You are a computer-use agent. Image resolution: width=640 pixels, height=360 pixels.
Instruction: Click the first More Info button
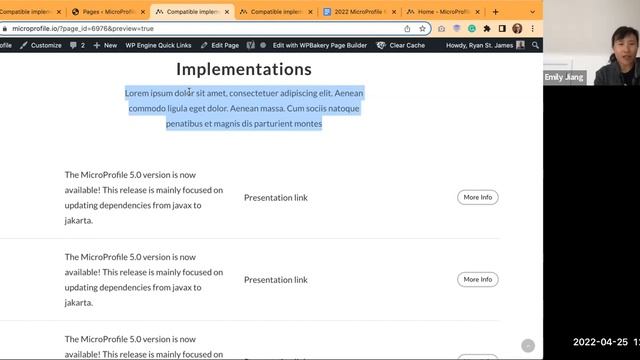[478, 197]
